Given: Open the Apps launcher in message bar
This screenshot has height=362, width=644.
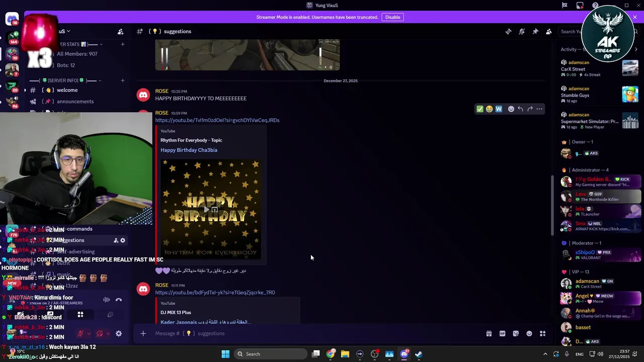Looking at the screenshot, I should tap(543, 333).
